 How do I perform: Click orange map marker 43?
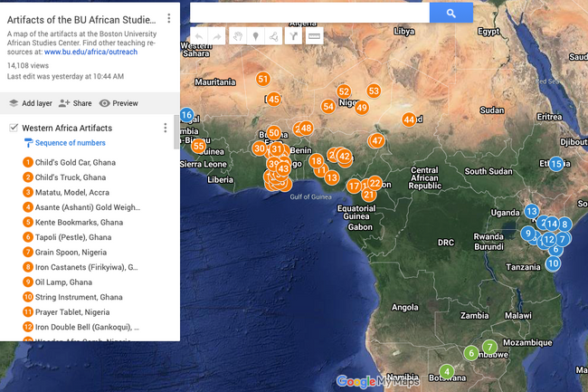click(283, 168)
